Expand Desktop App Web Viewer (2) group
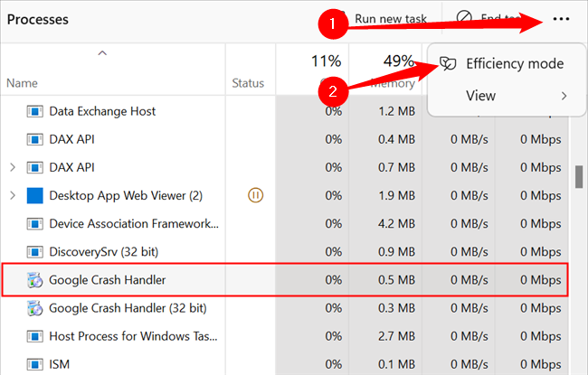The width and height of the screenshot is (588, 375). pyautogui.click(x=12, y=195)
